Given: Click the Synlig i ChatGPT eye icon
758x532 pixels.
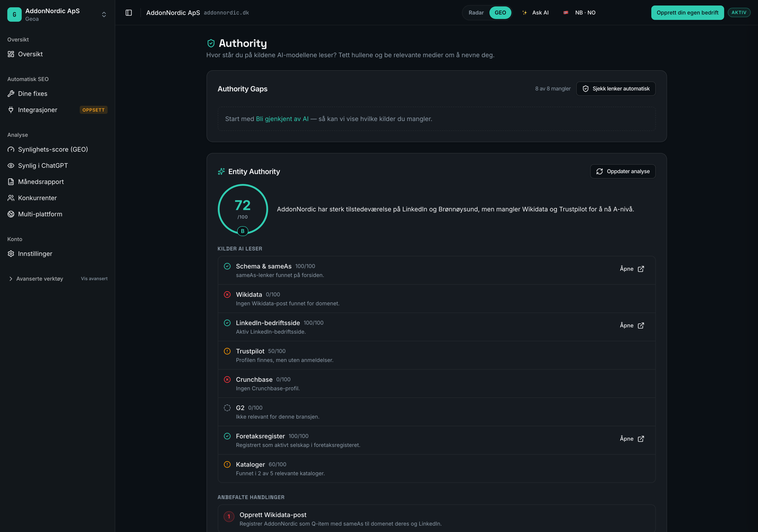Looking at the screenshot, I should tap(11, 165).
